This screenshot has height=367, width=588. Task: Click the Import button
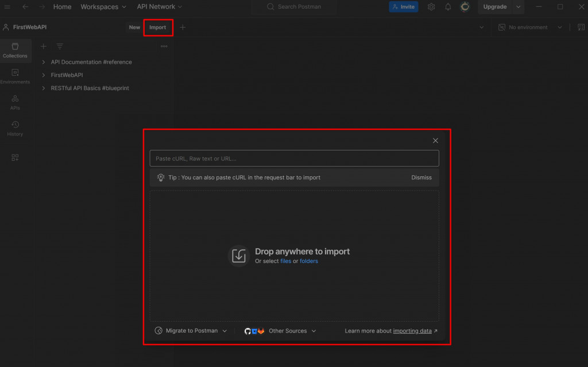[157, 28]
